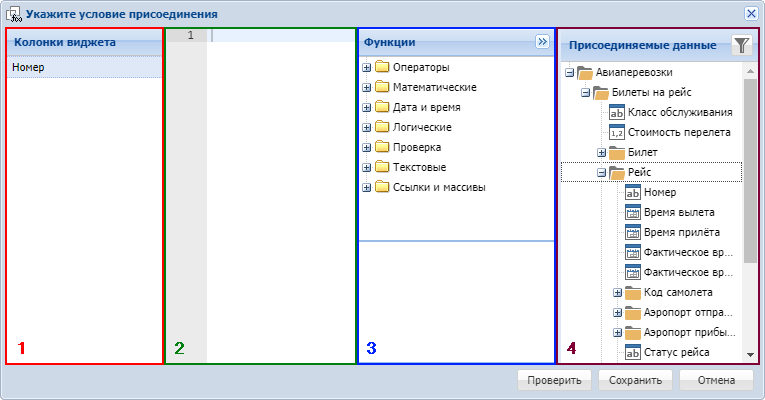Click the calendar icon beside Время прилёта

632,232
